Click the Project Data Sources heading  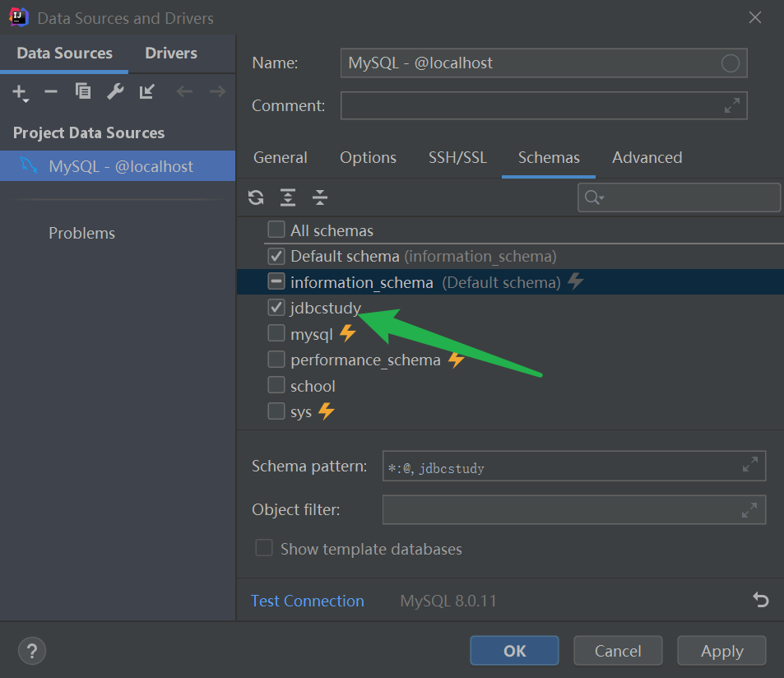(89, 133)
